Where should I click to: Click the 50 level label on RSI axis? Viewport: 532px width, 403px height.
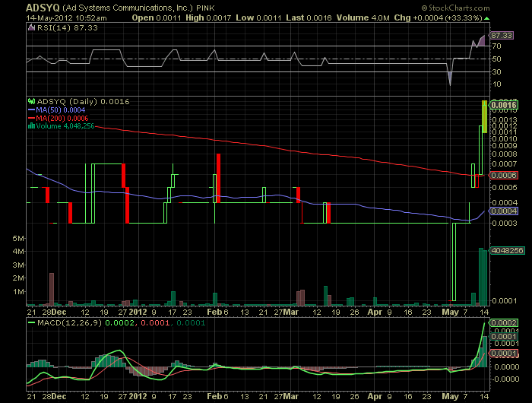pos(497,59)
